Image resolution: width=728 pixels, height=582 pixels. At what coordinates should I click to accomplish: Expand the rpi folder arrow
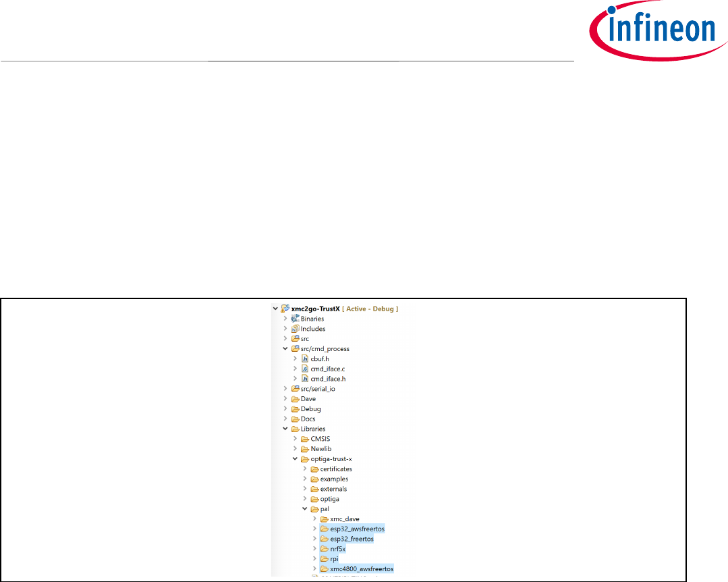coord(314,559)
